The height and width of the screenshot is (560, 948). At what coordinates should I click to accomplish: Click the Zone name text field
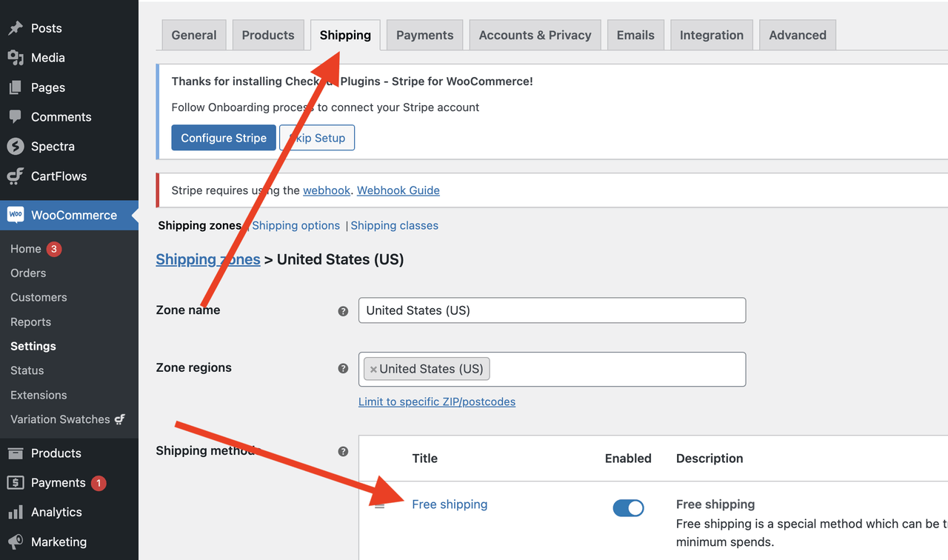point(552,310)
